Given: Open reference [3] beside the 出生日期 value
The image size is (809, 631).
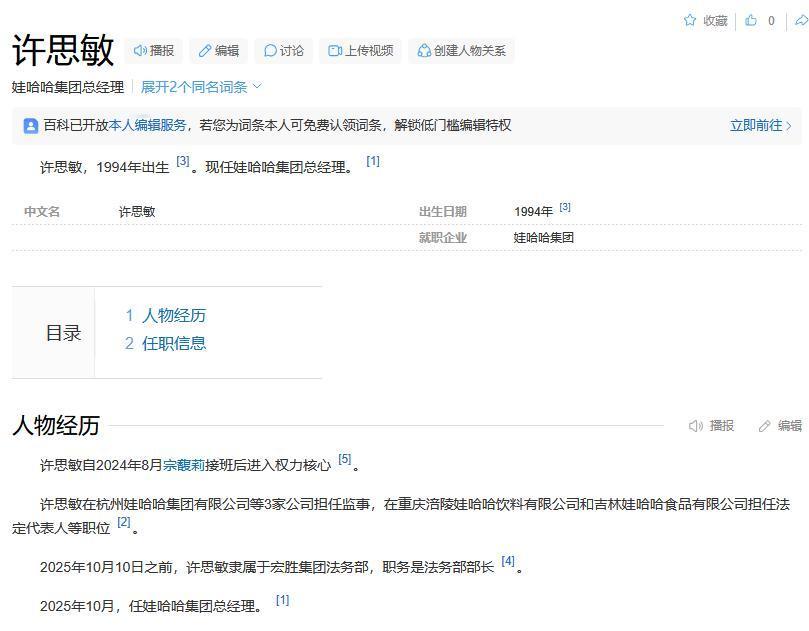Looking at the screenshot, I should (x=565, y=207).
